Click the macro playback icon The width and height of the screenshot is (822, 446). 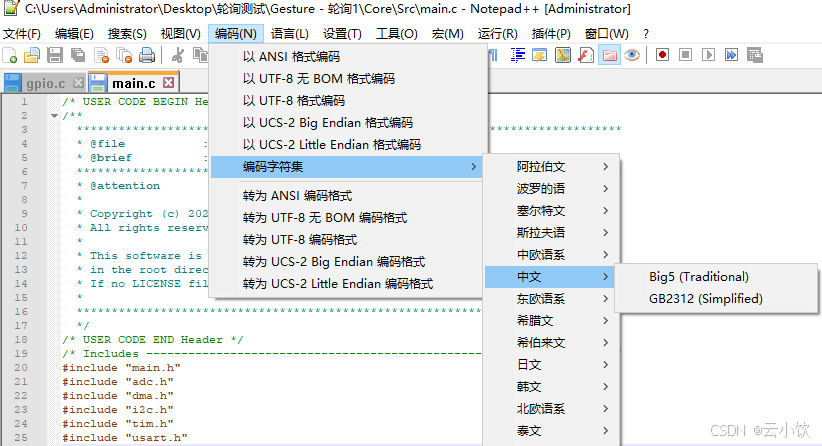(708, 55)
